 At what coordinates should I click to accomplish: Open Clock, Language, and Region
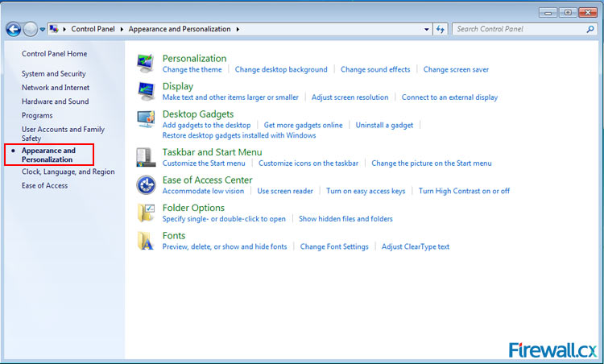(68, 172)
